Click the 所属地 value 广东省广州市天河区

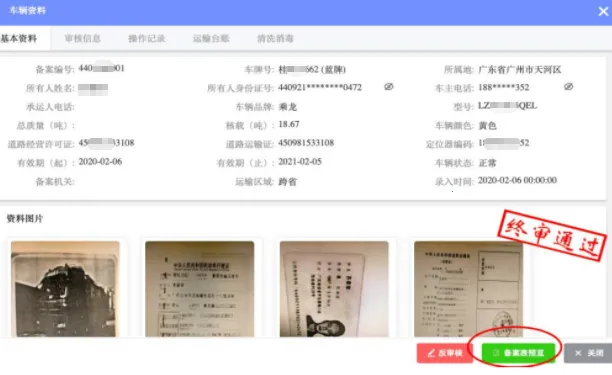(x=520, y=69)
